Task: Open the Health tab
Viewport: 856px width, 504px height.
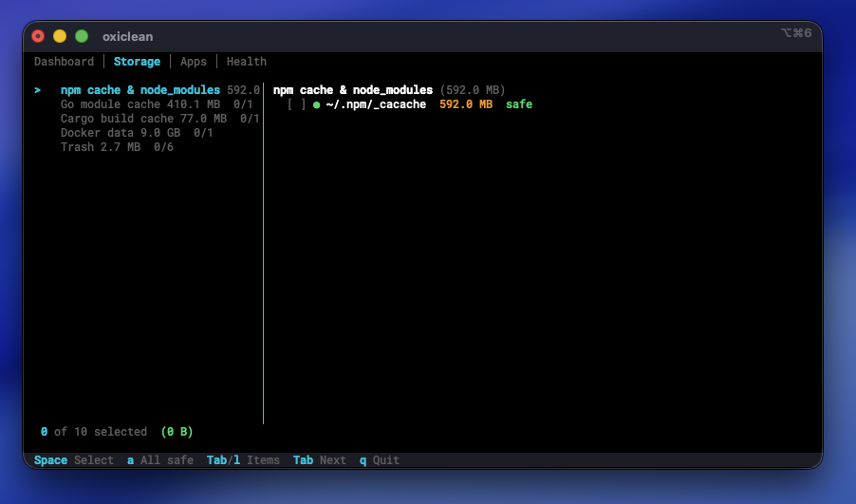Action: click(247, 62)
